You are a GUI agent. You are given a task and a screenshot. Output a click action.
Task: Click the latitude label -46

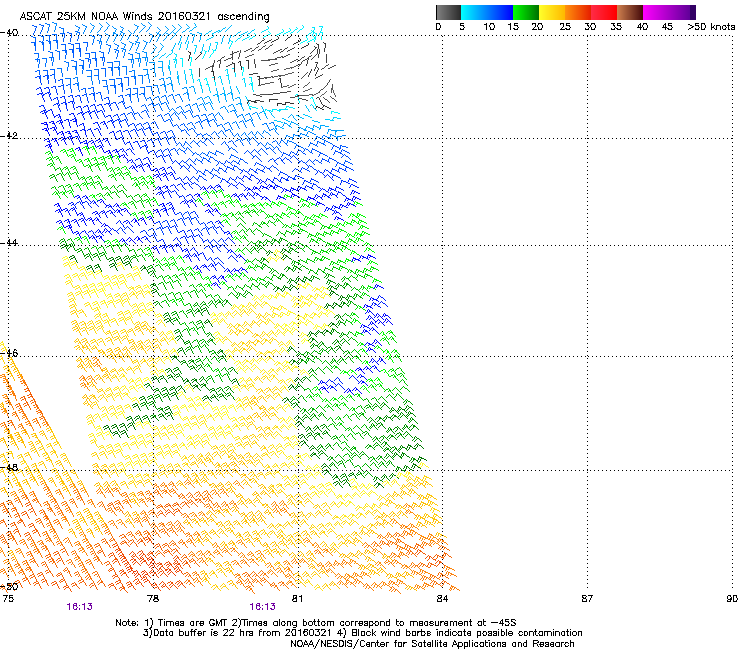9,353
